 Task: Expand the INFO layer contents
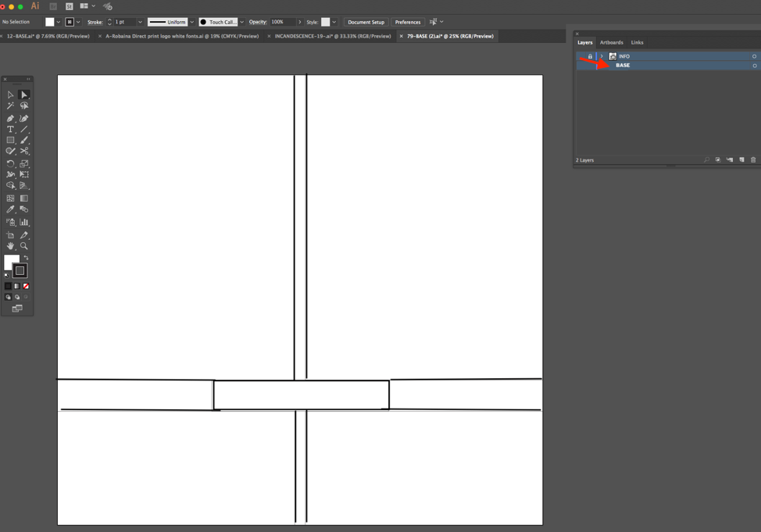pos(602,56)
